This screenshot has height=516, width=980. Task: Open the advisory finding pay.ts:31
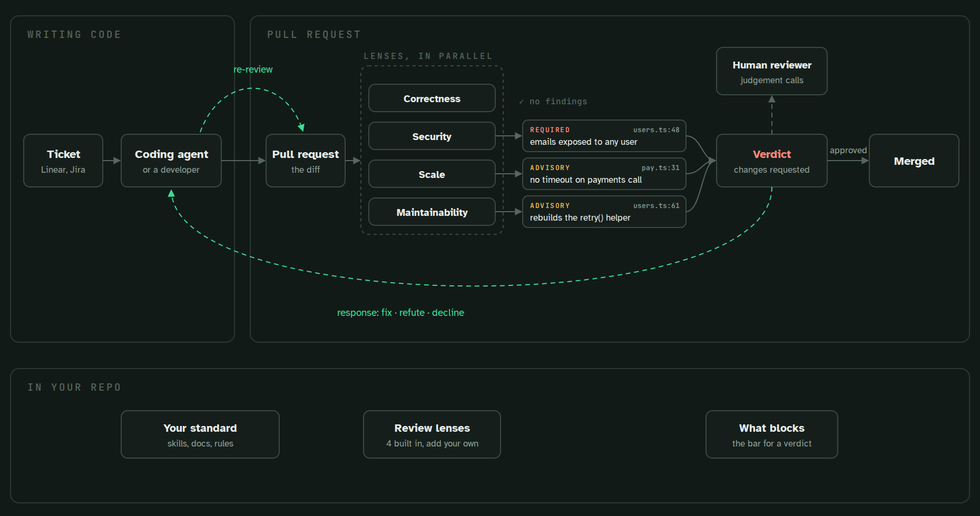pyautogui.click(x=604, y=174)
